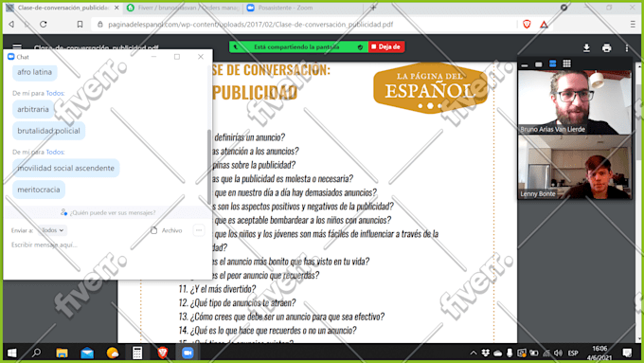Open the Mail app from taskbar
Viewport: 644px width, 363px height.
pos(87,353)
